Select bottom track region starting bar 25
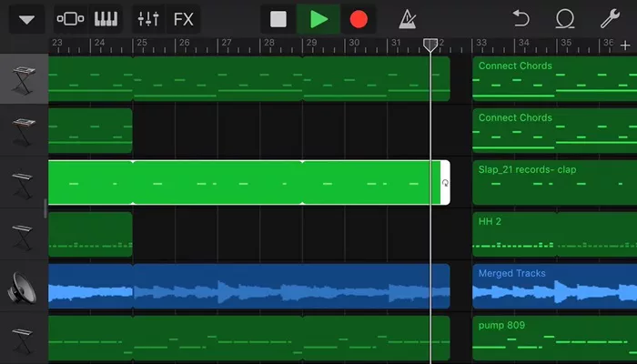The image size is (637, 364). [217, 339]
